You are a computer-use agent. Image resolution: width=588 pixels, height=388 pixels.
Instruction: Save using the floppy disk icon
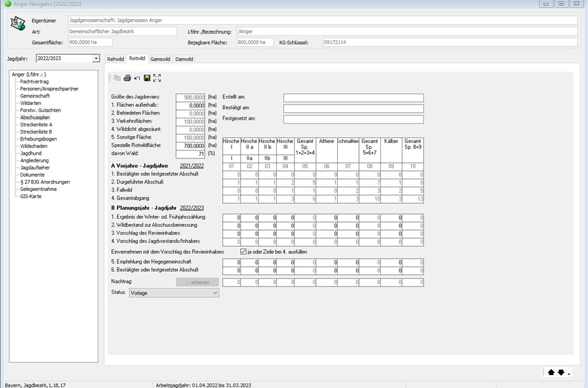(x=147, y=78)
